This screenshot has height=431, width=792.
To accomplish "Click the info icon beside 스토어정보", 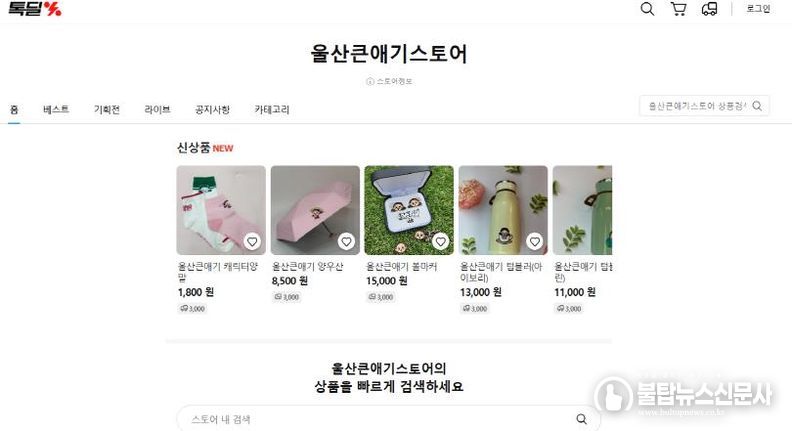I will pos(370,81).
